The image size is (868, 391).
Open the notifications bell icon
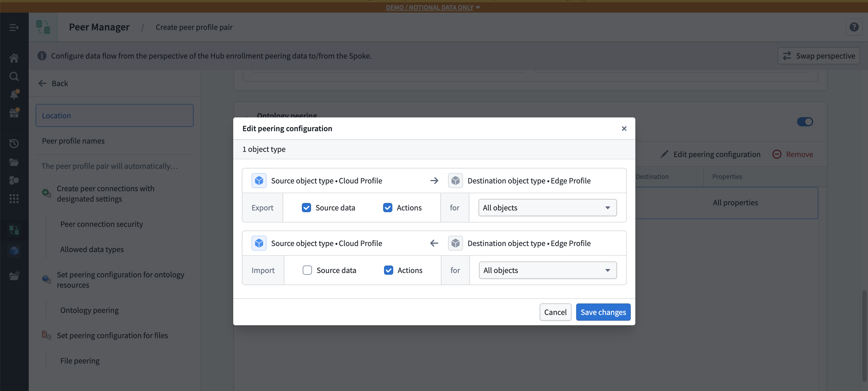point(14,94)
